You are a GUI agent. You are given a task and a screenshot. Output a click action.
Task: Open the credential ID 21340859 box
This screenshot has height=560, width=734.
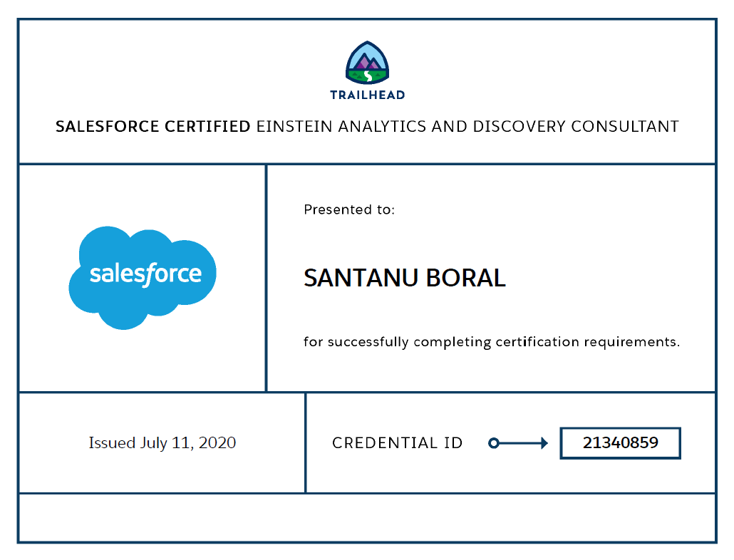620,442
